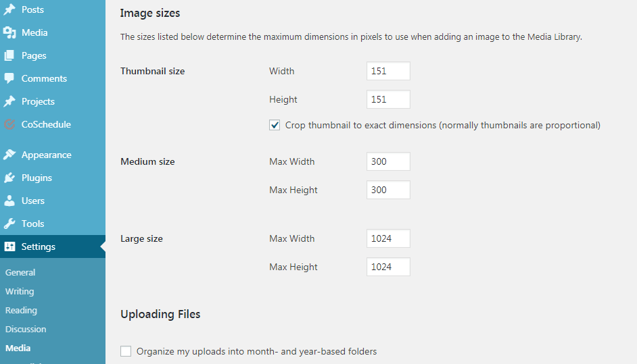
Task: Enable organize uploads into month-based folders
Action: coord(126,351)
